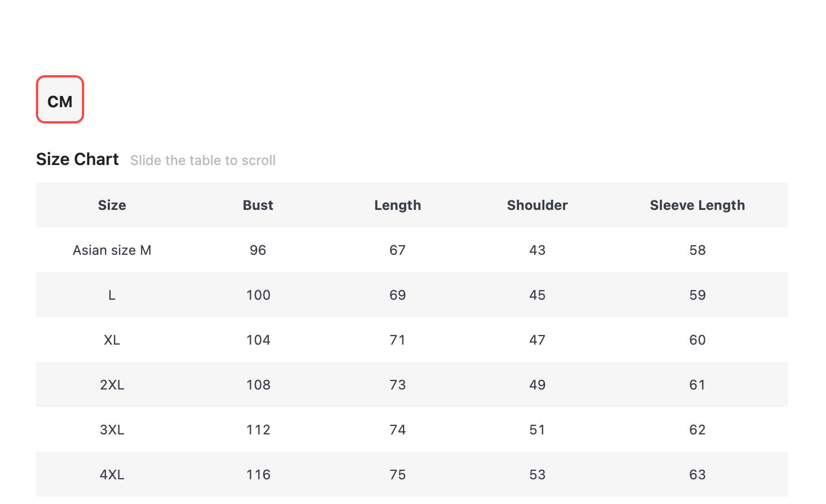826x504 pixels.
Task: Click the Size Chart heading
Action: (77, 159)
